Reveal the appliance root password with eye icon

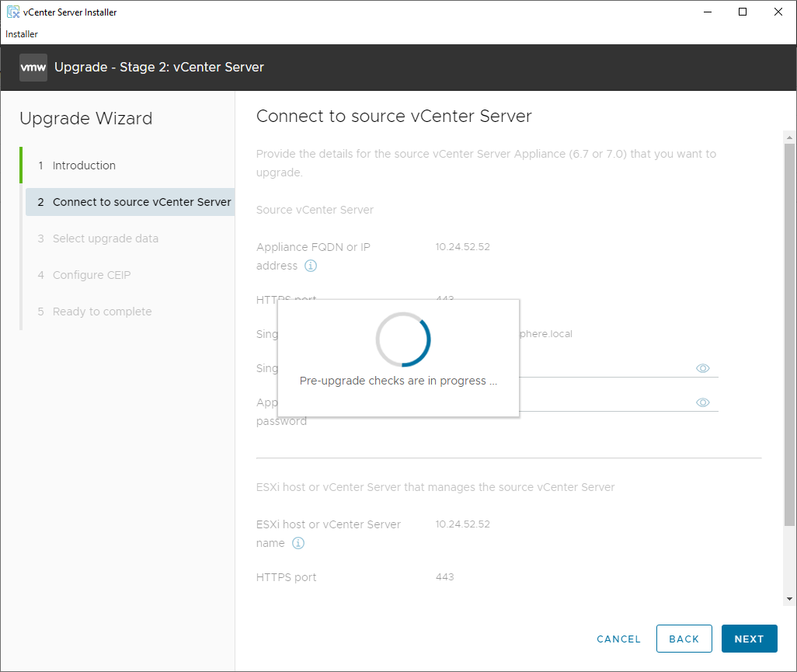tap(703, 402)
